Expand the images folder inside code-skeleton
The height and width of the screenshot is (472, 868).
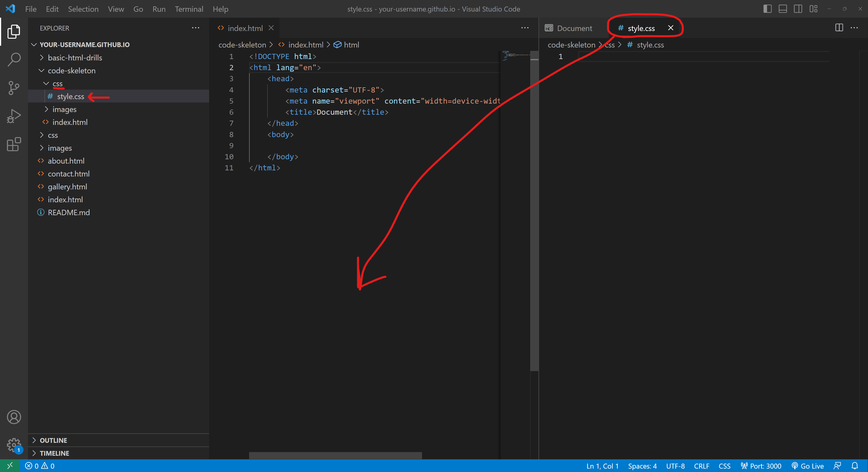pyautogui.click(x=118, y=109)
